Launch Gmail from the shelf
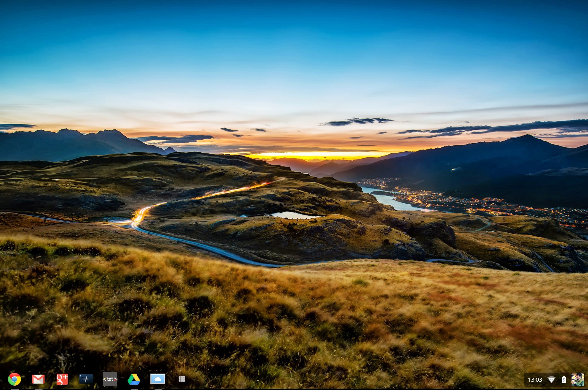The image size is (588, 390). (x=38, y=379)
